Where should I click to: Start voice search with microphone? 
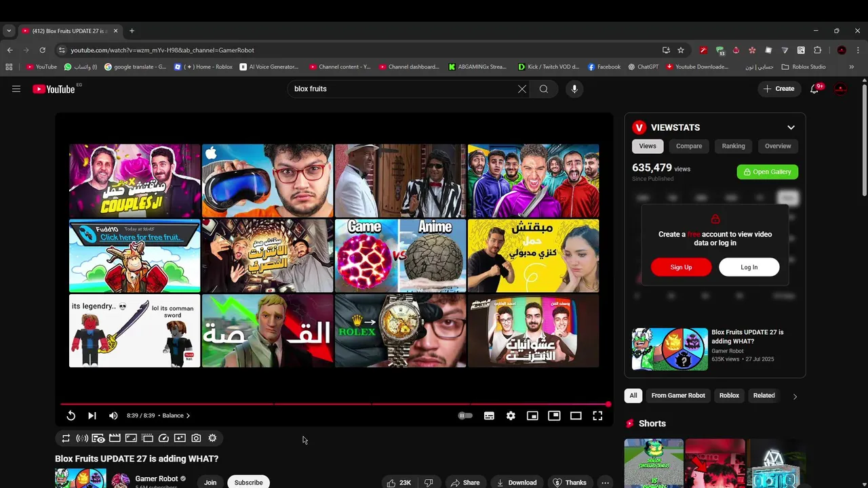[574, 89]
